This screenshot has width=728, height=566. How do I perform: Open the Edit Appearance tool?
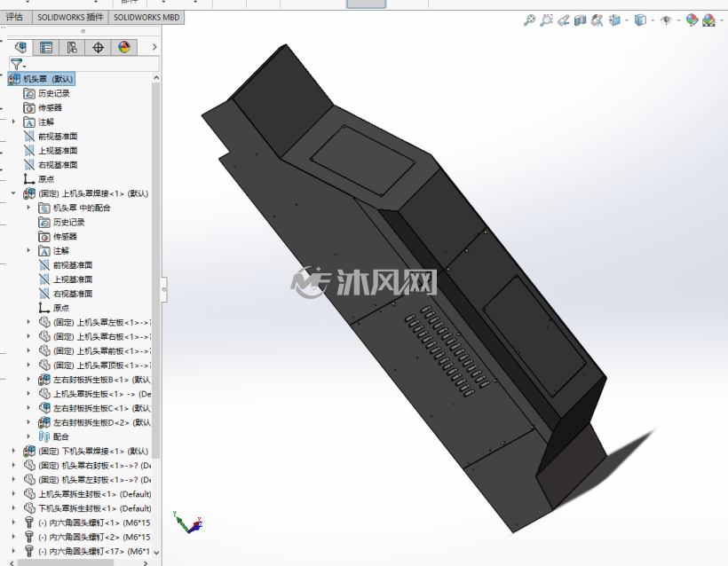point(692,20)
